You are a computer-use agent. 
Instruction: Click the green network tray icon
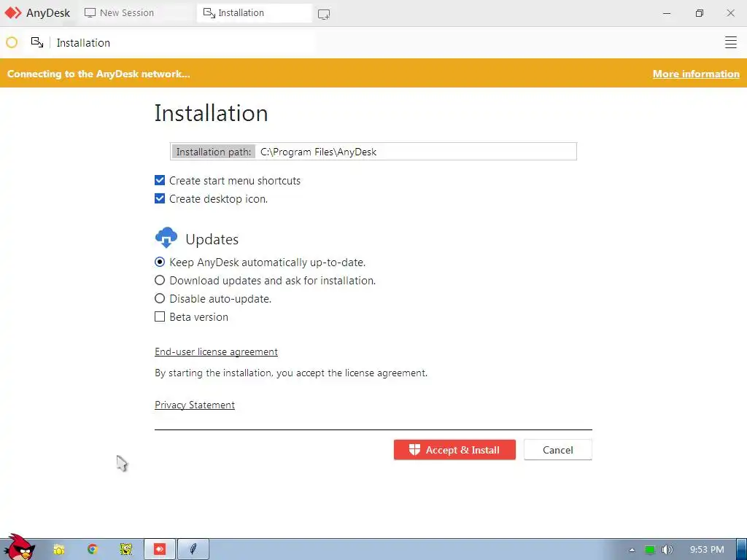[x=650, y=550]
